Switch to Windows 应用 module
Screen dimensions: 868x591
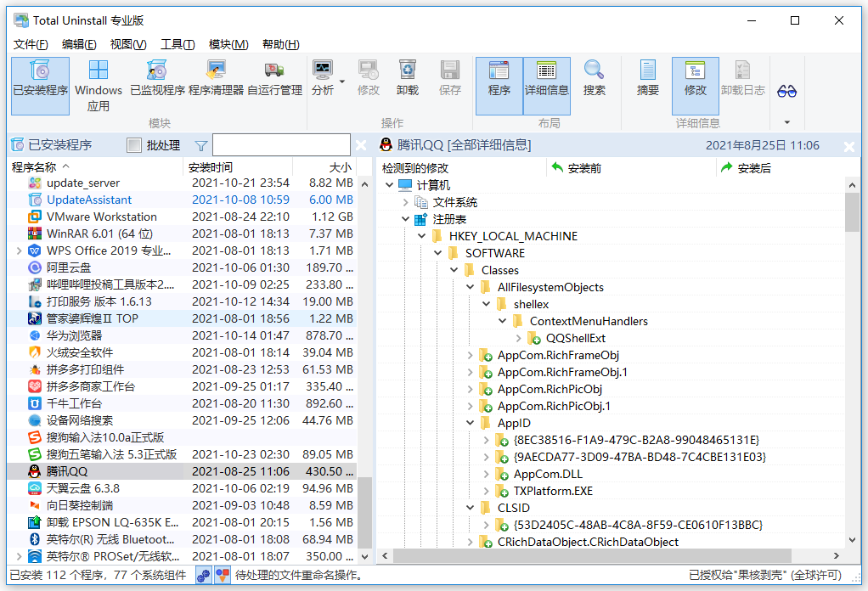pyautogui.click(x=99, y=86)
